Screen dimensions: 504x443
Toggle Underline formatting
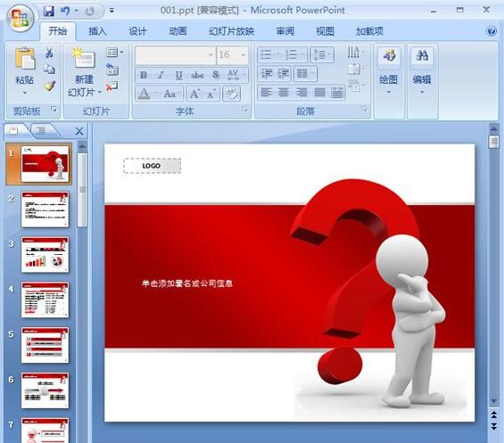pos(179,75)
